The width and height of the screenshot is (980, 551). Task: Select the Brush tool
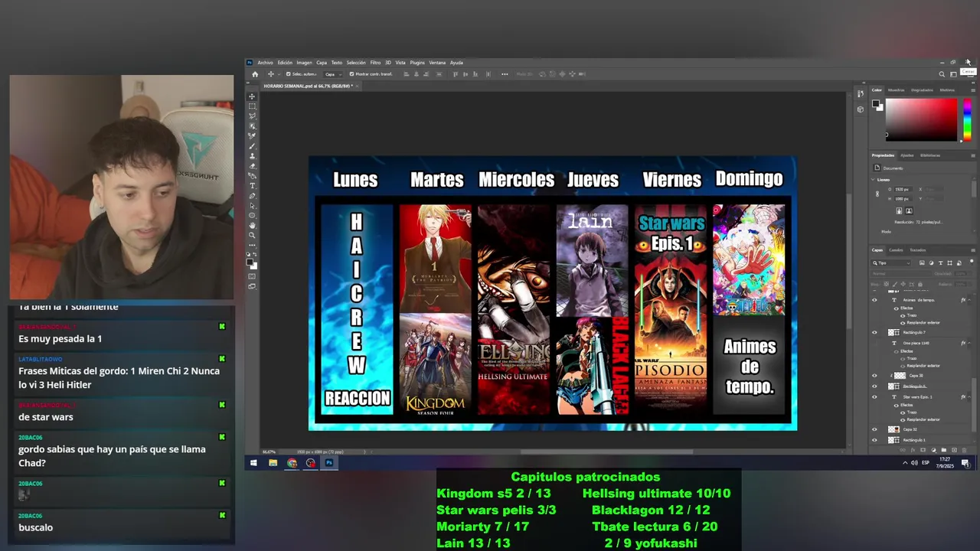pos(253,145)
